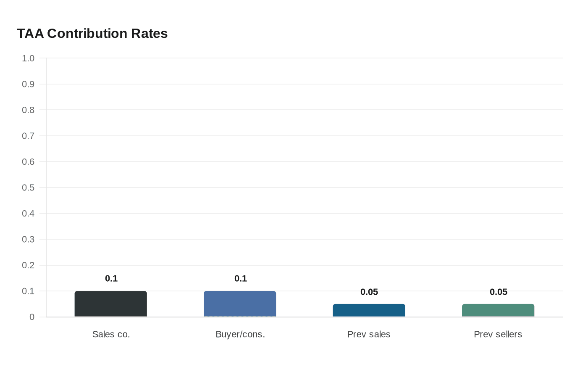
Task: Click the 0.5 y-axis tick label
Action: pos(28,188)
